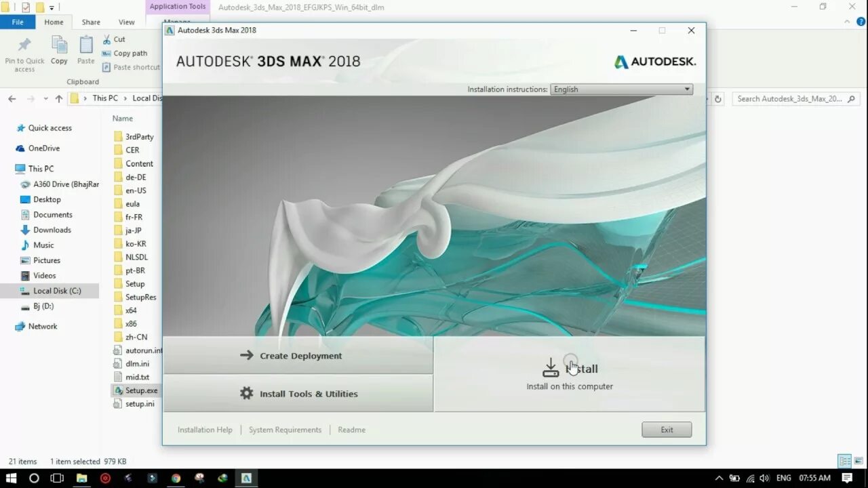Click the Autodesk logo in installer header
Screen dimensions: 868x488
click(x=655, y=62)
